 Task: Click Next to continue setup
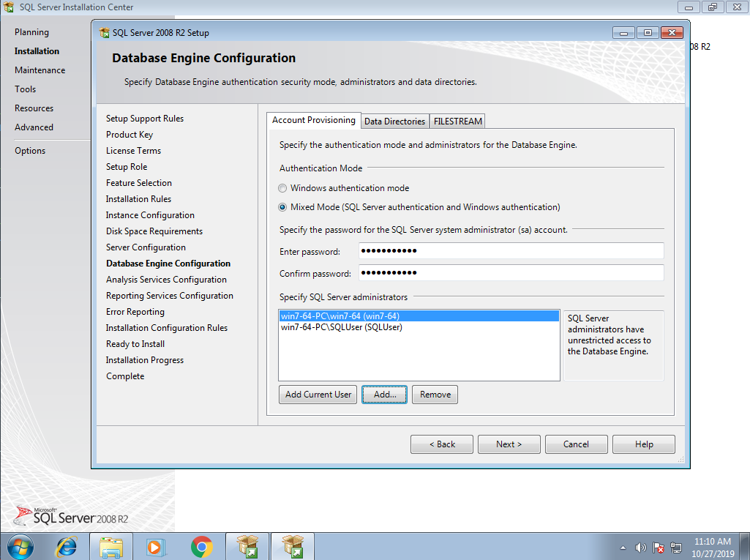click(x=509, y=444)
